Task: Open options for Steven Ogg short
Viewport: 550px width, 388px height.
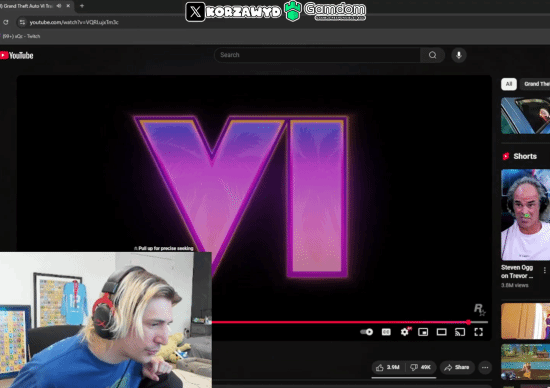Action: pyautogui.click(x=544, y=270)
